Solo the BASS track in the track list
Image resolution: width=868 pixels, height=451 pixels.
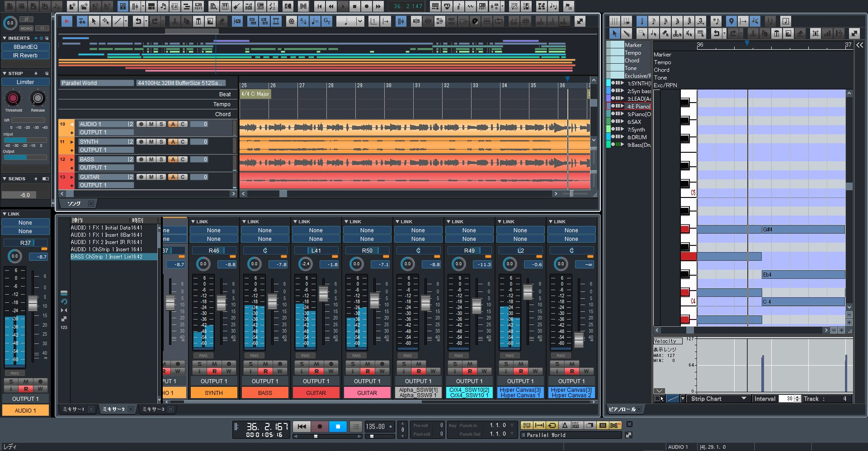click(x=161, y=160)
